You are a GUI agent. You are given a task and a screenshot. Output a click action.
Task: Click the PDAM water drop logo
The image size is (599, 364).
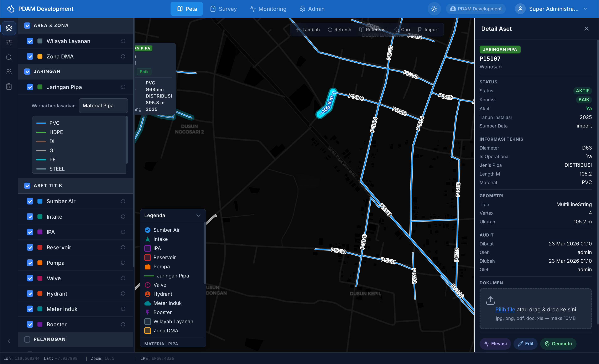pyautogui.click(x=11, y=9)
